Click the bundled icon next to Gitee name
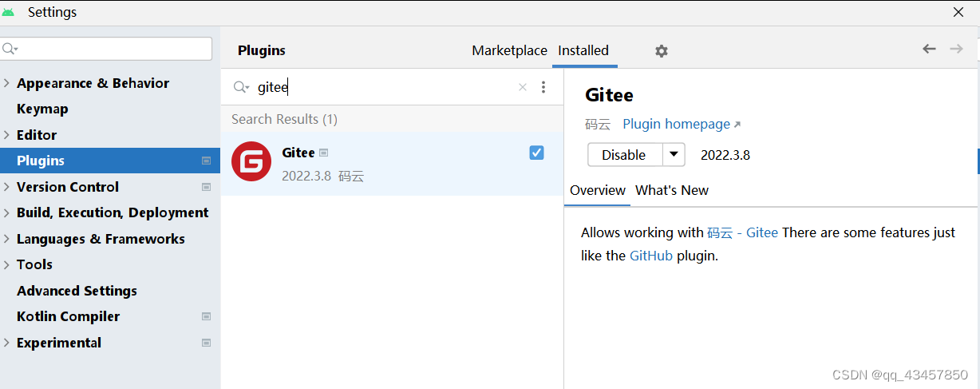980x389 pixels. (x=323, y=153)
